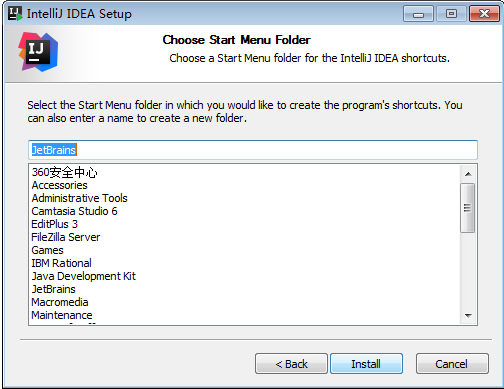This screenshot has height=389, width=504.
Task: Select JetBrains in the folder list
Action: (53, 289)
